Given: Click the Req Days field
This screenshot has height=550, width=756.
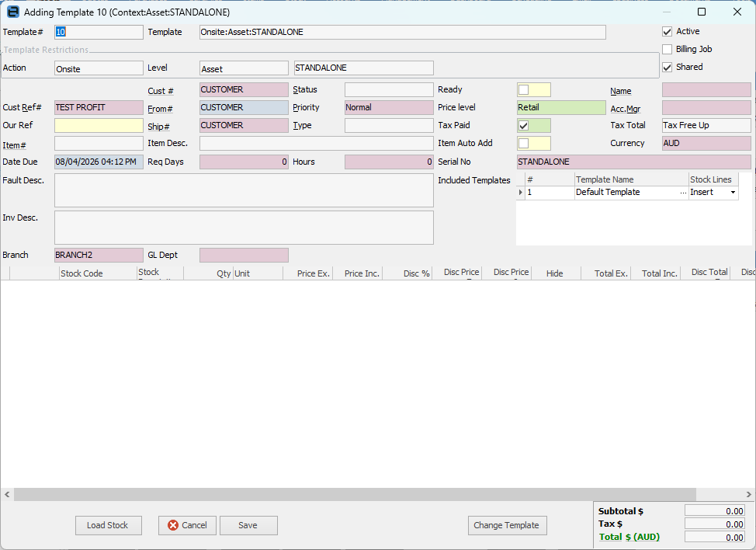Looking at the screenshot, I should point(244,162).
